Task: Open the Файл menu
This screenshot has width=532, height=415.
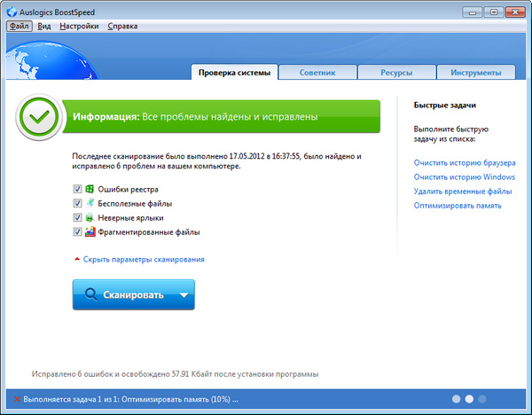Action: [20, 27]
